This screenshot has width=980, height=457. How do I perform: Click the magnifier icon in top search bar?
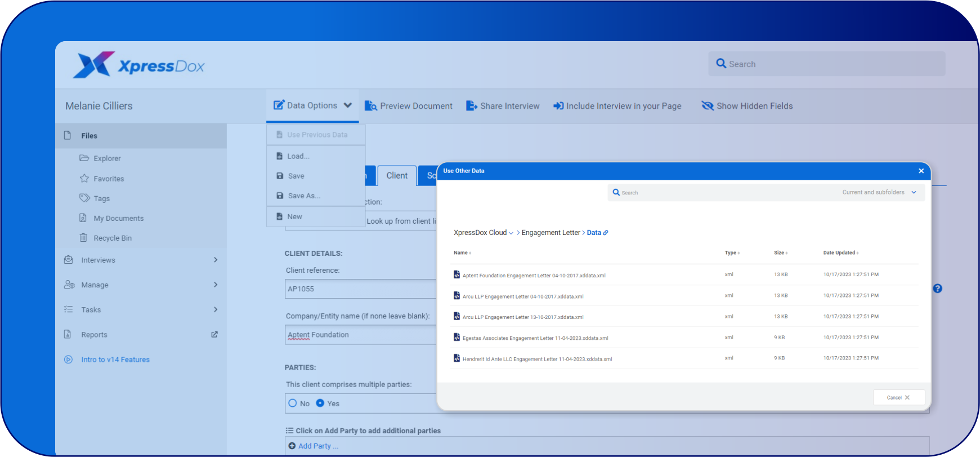click(721, 64)
